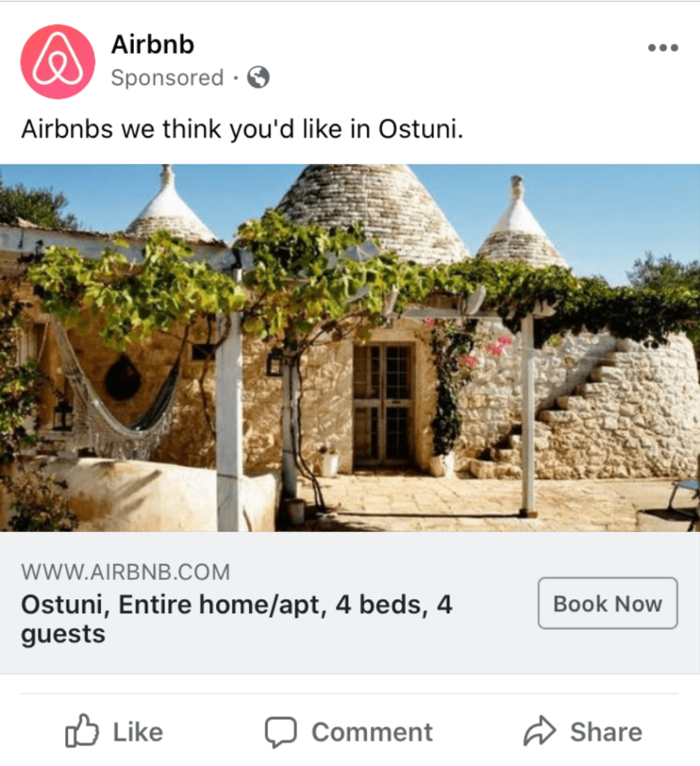Click the thumbs-up Like icon

coord(82,731)
